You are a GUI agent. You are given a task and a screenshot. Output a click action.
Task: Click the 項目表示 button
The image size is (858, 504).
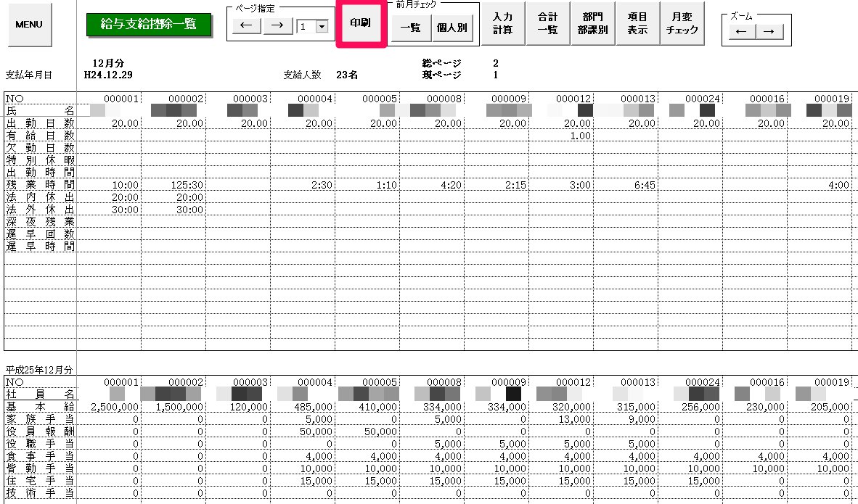tap(637, 23)
